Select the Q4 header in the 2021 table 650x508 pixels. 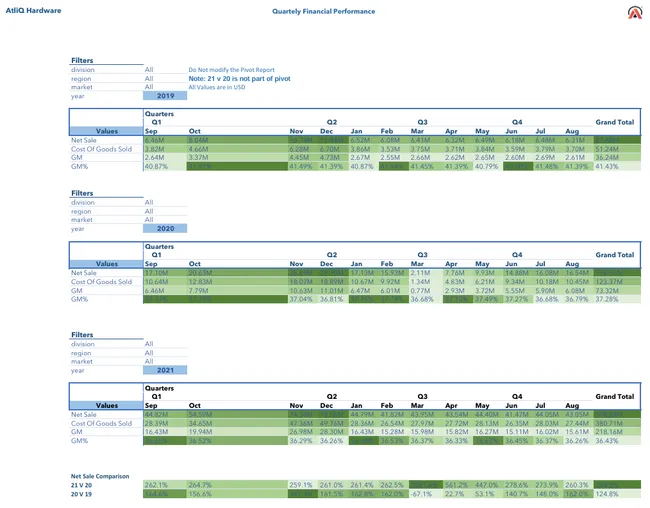(517, 396)
